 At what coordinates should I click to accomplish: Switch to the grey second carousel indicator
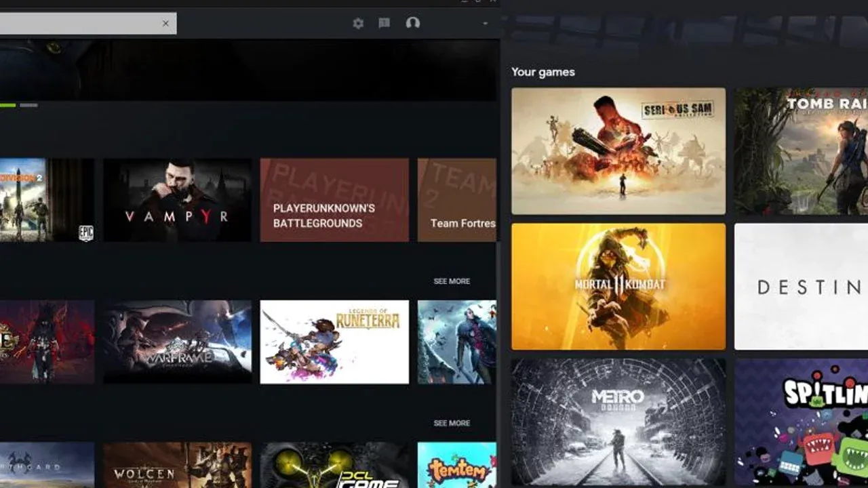point(28,105)
